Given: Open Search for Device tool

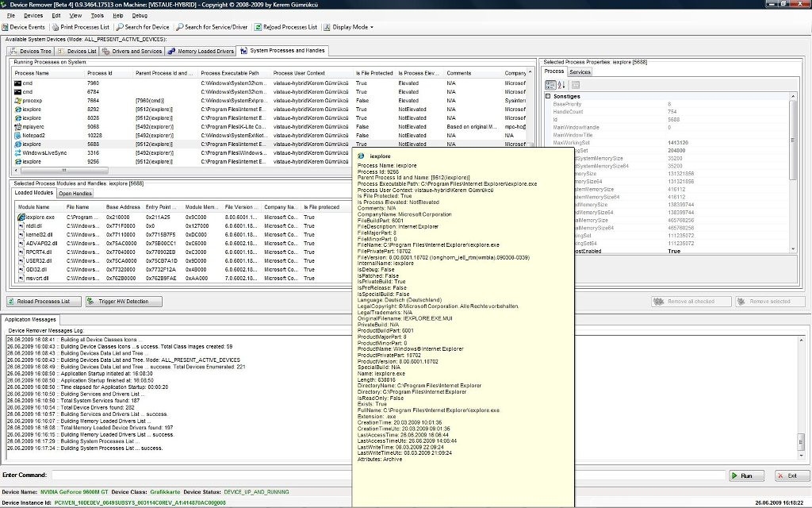Looking at the screenshot, I should [x=143, y=27].
